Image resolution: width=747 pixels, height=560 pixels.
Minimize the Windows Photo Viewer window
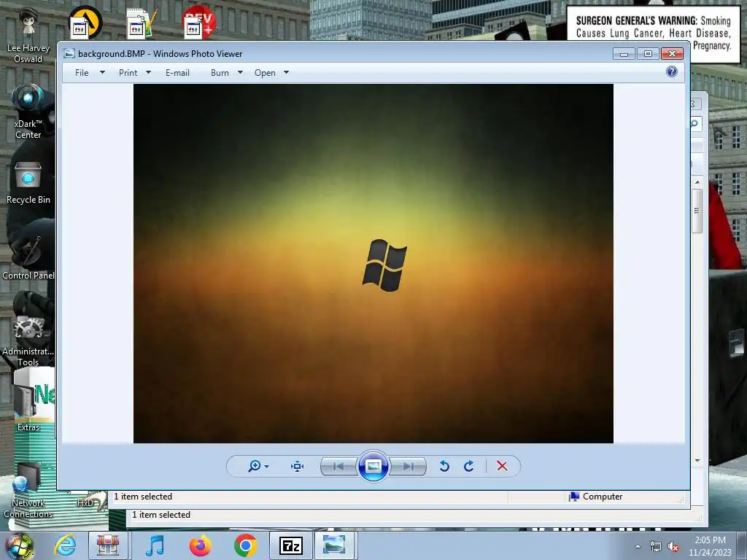coord(624,54)
